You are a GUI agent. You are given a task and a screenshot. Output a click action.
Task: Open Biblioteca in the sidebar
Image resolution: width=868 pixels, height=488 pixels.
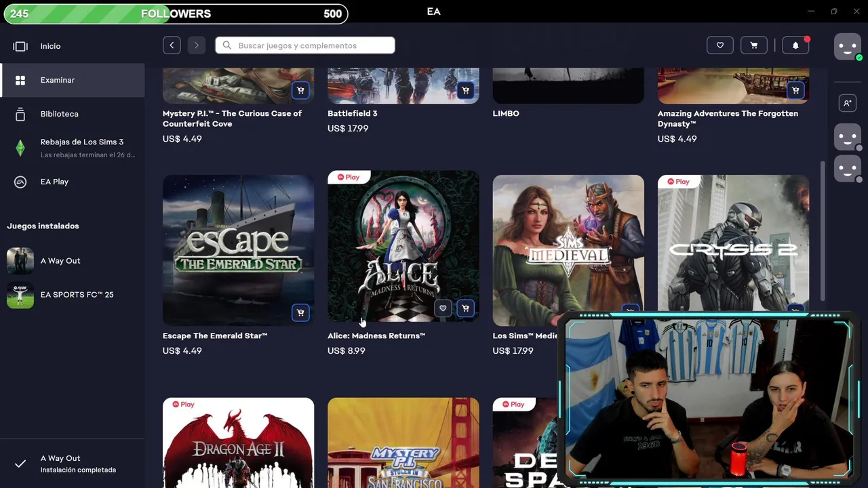point(72,114)
